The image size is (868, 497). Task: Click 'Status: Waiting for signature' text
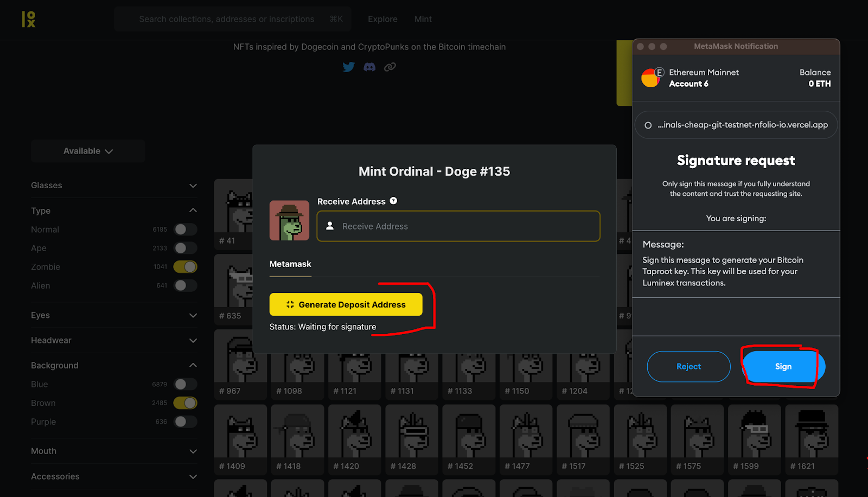(x=323, y=327)
